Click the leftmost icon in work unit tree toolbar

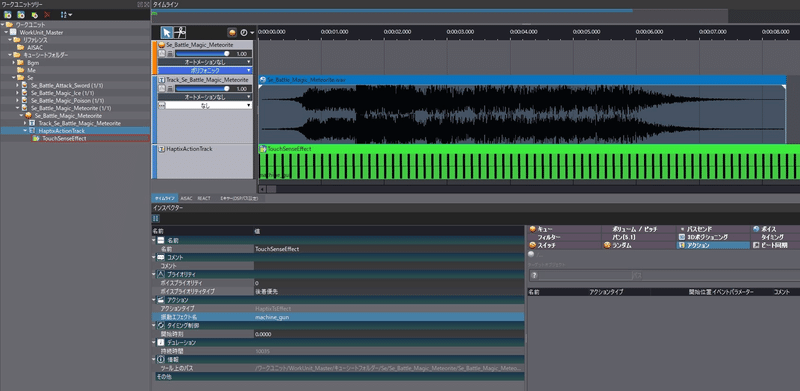pos(8,15)
